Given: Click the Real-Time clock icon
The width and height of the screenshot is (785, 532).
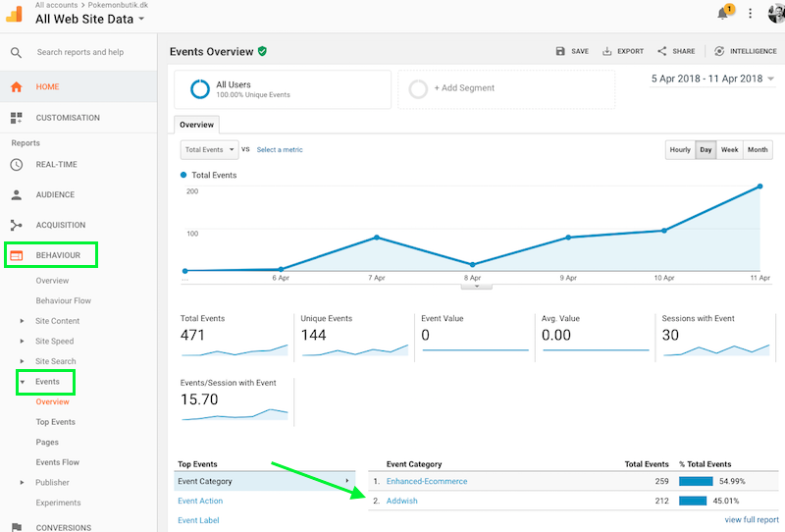Looking at the screenshot, I should pos(17,165).
